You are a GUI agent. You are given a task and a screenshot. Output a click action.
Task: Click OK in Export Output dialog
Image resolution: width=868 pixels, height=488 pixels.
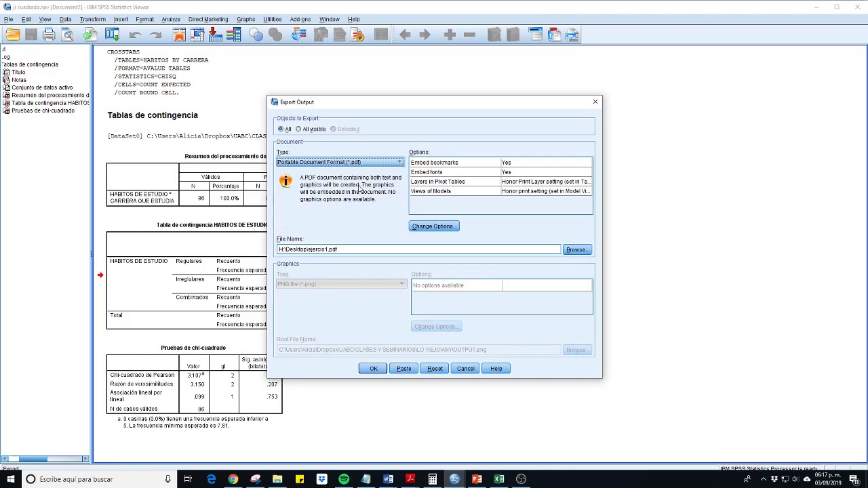click(x=373, y=369)
